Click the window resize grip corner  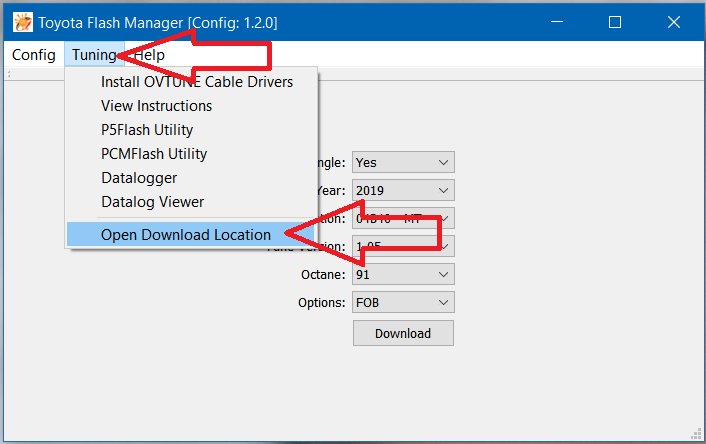point(696,434)
